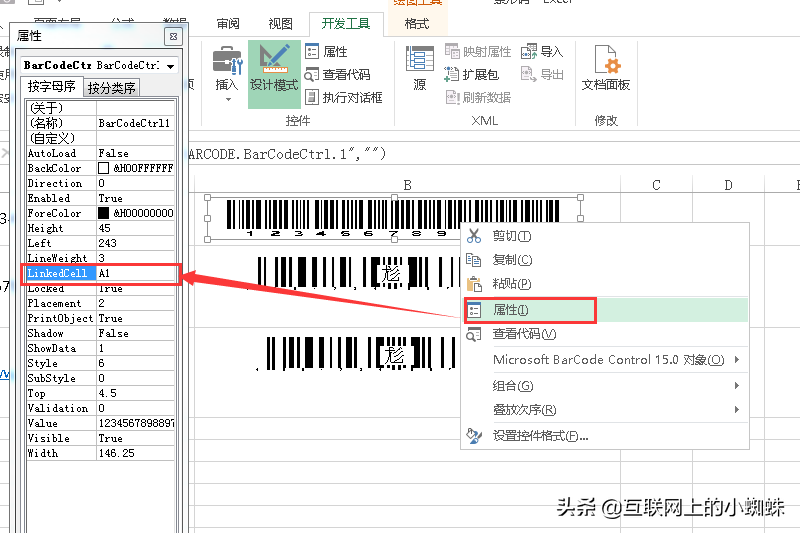Select the AutoLoad property
The width and height of the screenshot is (800, 533).
[x=61, y=153]
